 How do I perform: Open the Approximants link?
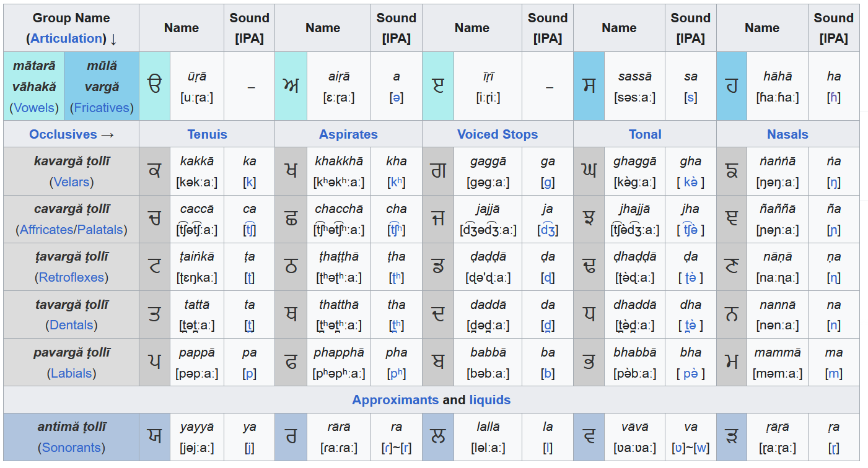click(395, 400)
